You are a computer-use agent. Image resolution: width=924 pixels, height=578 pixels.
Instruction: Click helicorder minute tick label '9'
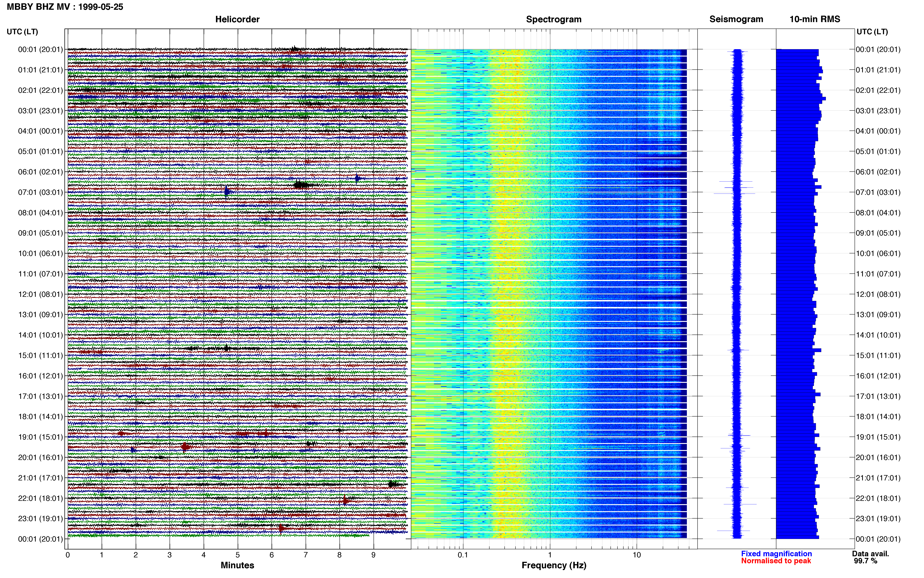tap(373, 555)
